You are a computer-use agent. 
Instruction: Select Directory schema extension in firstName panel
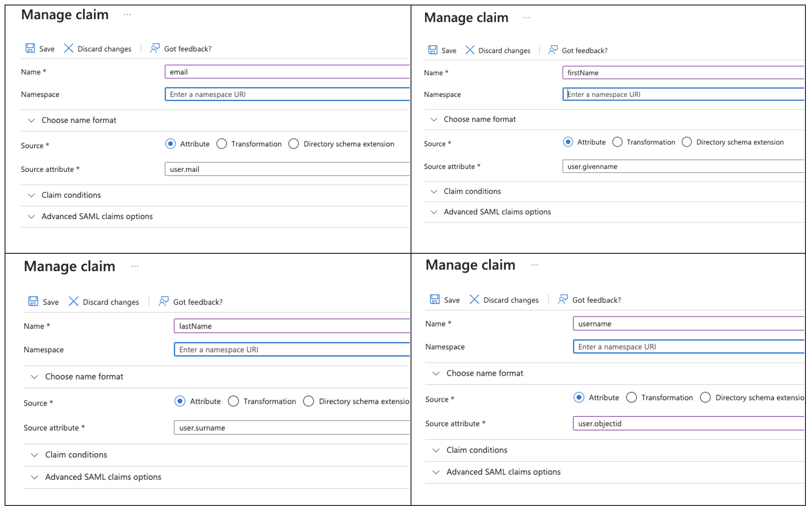click(x=687, y=142)
